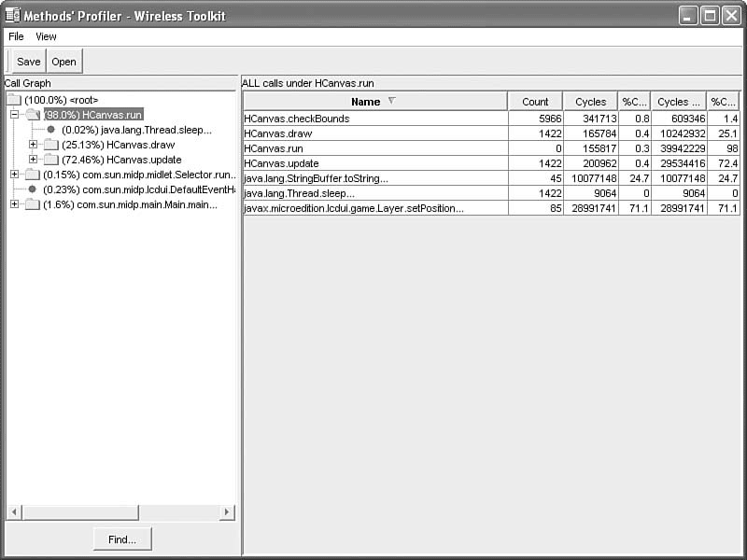Viewport: 747px width, 560px height.
Task: Click the Main.main folder icon
Action: tap(33, 204)
